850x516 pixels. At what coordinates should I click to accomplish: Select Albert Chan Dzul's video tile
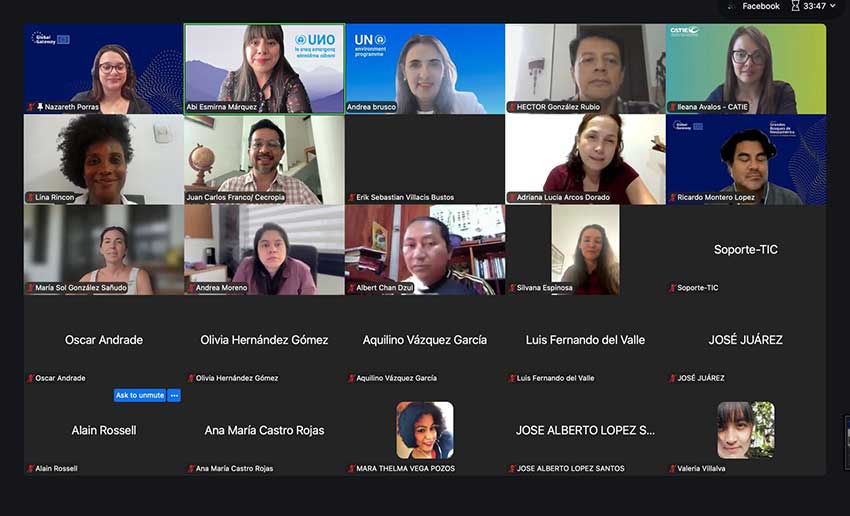(x=425, y=250)
